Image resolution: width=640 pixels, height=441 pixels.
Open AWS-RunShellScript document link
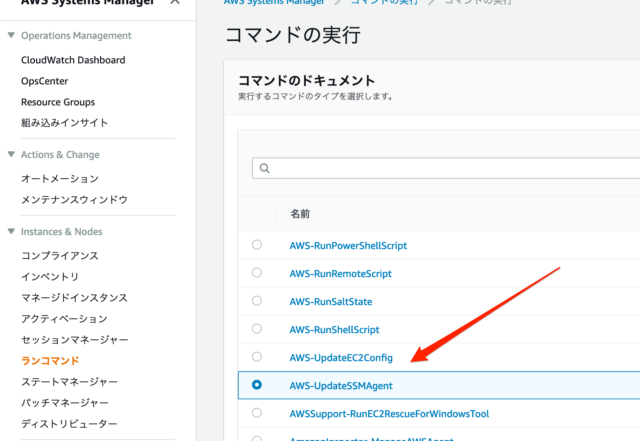pyautogui.click(x=334, y=330)
